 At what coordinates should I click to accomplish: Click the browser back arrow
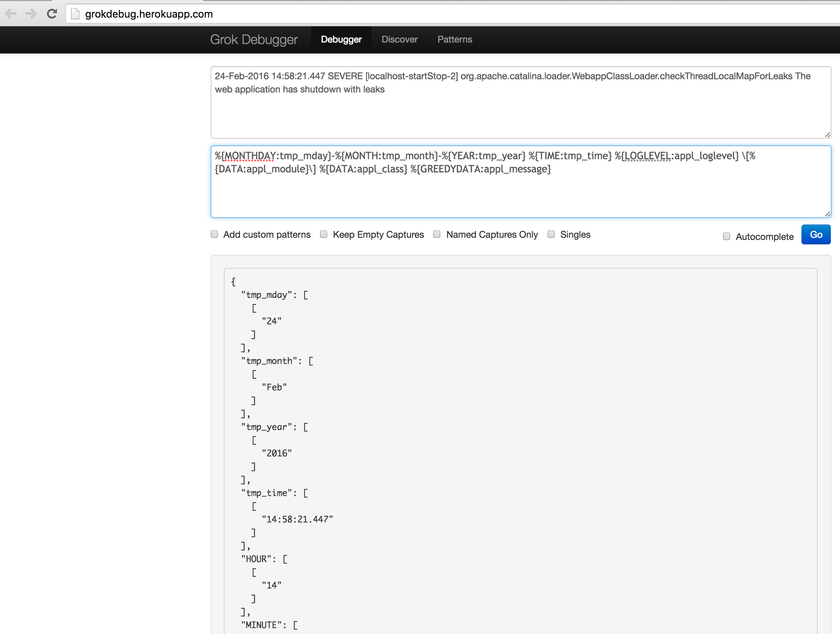pos(11,14)
